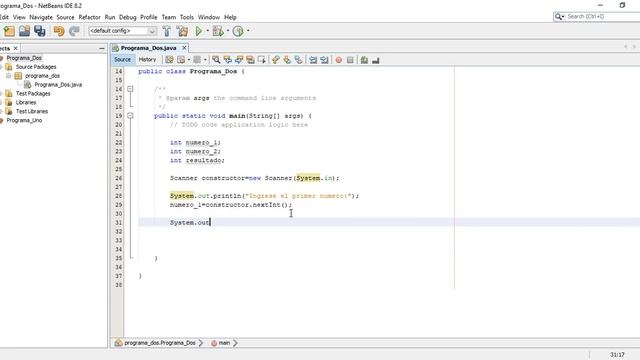Click the Undo arrow icon
The height and width of the screenshot is (360, 640).
pyautogui.click(x=59, y=31)
